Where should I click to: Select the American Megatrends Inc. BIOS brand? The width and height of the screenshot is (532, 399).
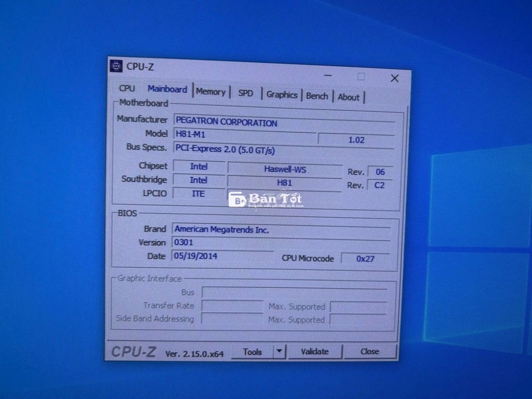[281, 230]
